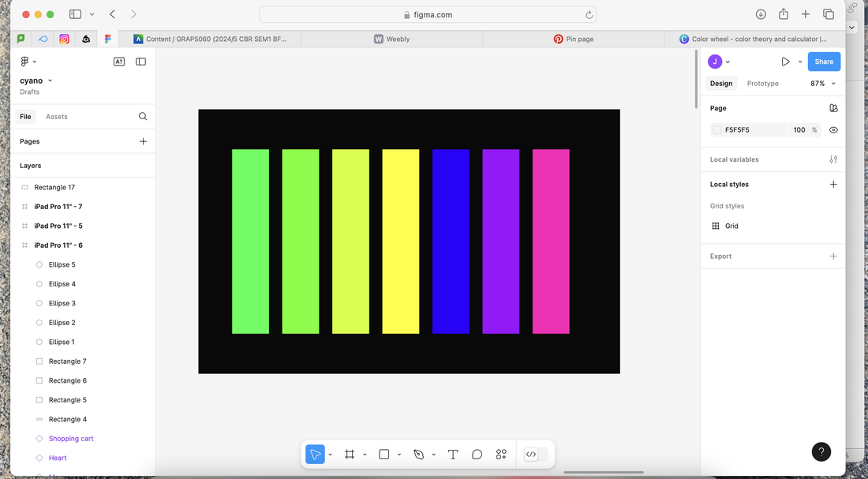Open Safari downloads icon
Viewport: 868px width, 479px height.
(x=761, y=14)
